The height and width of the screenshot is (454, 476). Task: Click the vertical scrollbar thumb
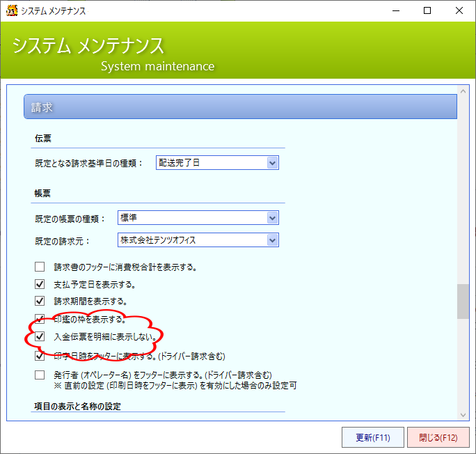[463, 301]
